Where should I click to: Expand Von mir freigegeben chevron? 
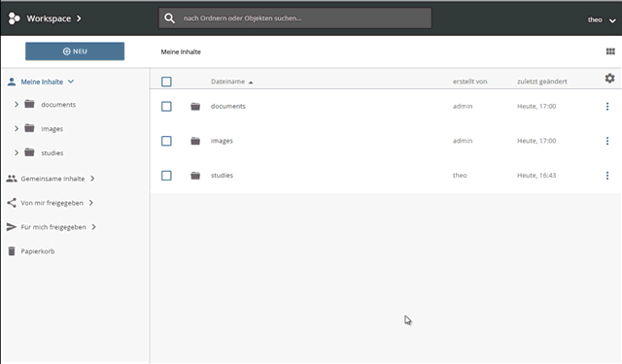pos(91,203)
